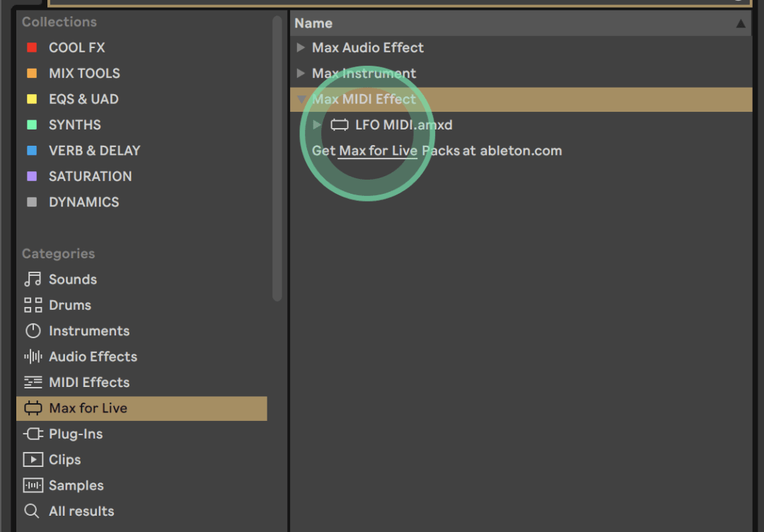Screen dimensions: 764x532
Task: Click the red COOL FX color swatch
Action: [x=32, y=47]
